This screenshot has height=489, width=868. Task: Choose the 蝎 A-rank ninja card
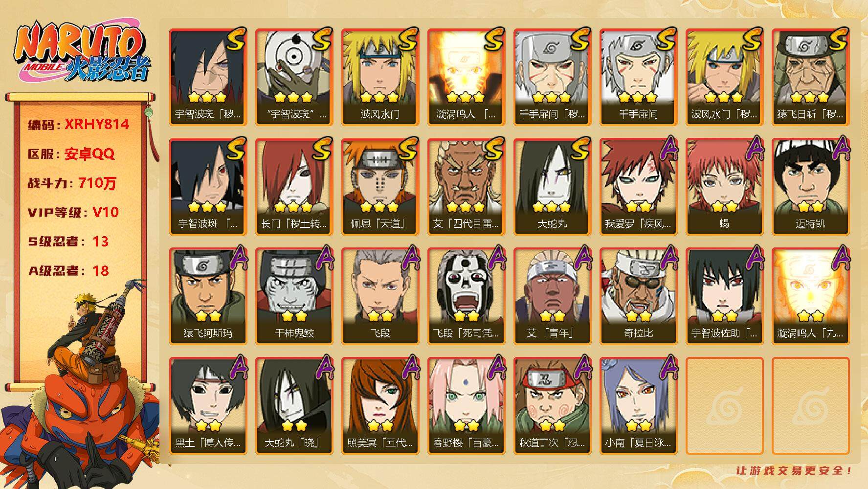coord(724,187)
